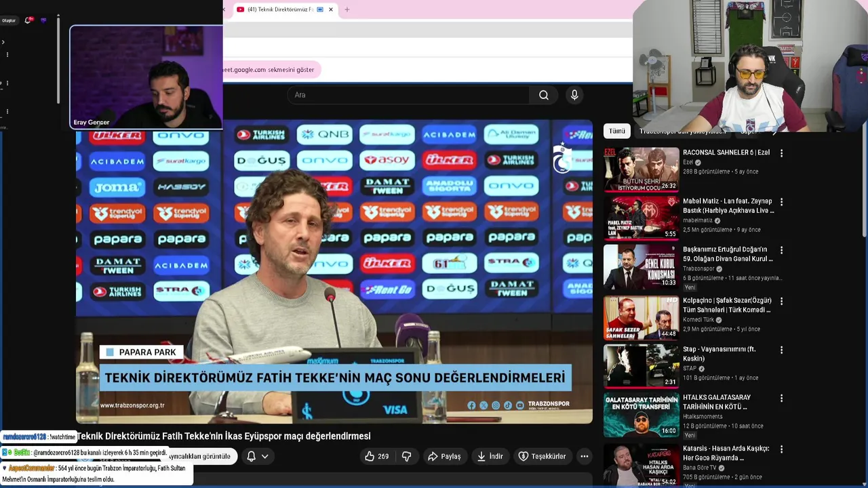Close the Teknik Direktörümüz browser tab

click(331, 9)
